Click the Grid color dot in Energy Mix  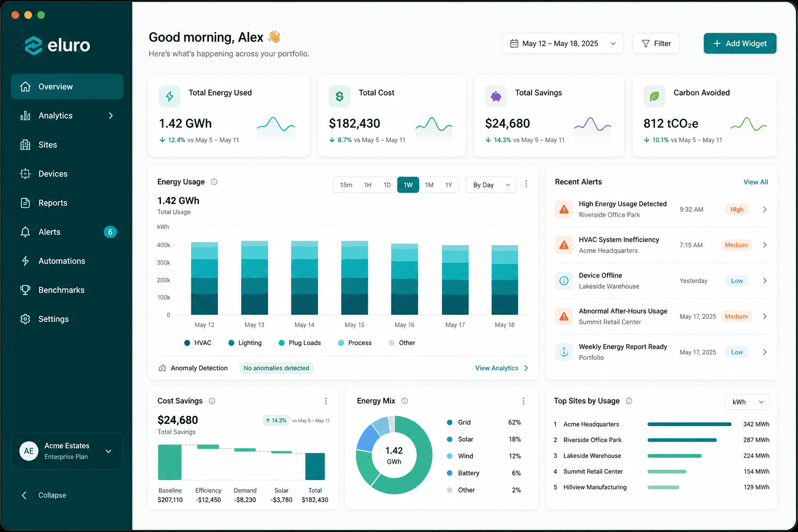[450, 422]
